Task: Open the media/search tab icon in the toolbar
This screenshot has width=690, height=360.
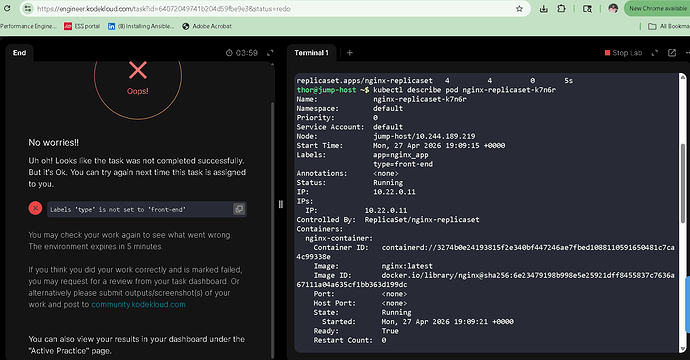Action: [x=587, y=9]
